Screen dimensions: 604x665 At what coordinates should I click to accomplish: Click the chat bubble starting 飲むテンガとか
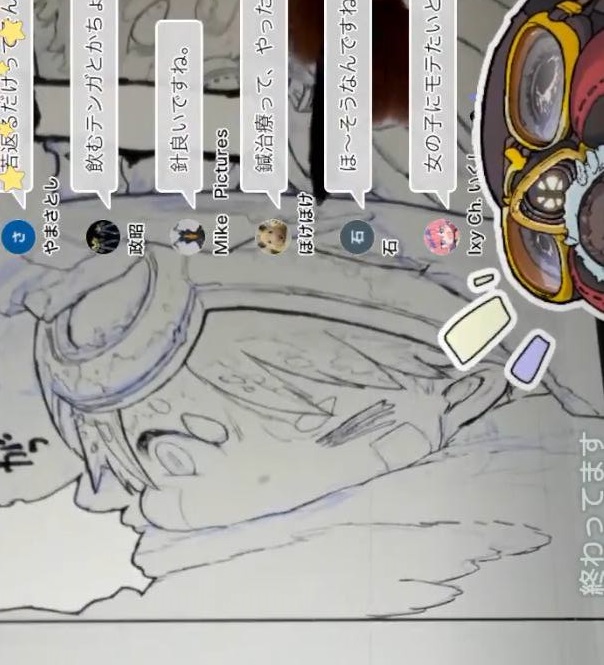point(94,104)
